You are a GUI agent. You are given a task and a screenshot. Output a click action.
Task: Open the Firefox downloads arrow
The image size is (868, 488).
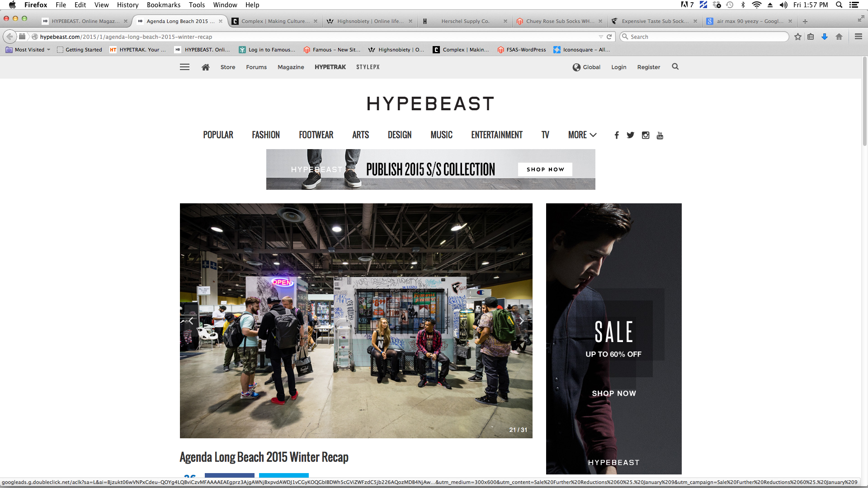click(x=825, y=37)
